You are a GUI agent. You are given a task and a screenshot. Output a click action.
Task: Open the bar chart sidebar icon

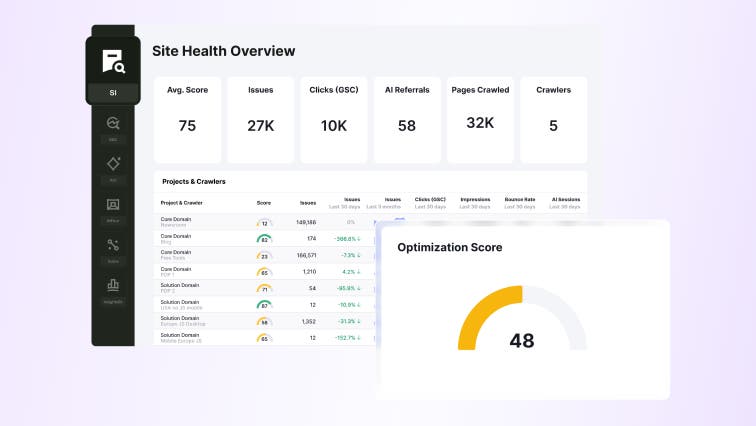click(113, 285)
